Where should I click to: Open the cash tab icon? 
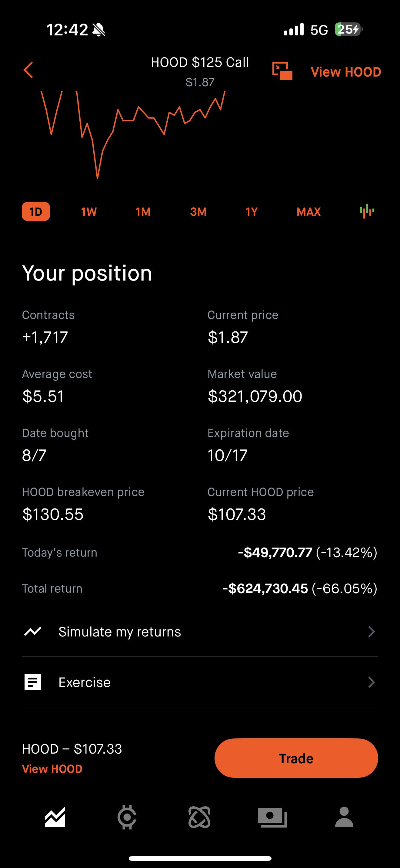click(272, 817)
